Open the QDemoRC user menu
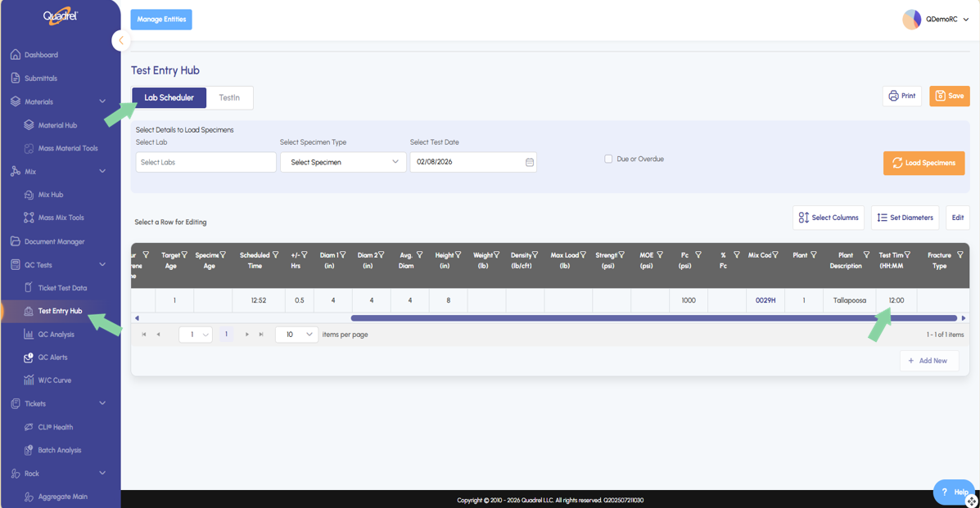The height and width of the screenshot is (508, 980). pos(947,20)
